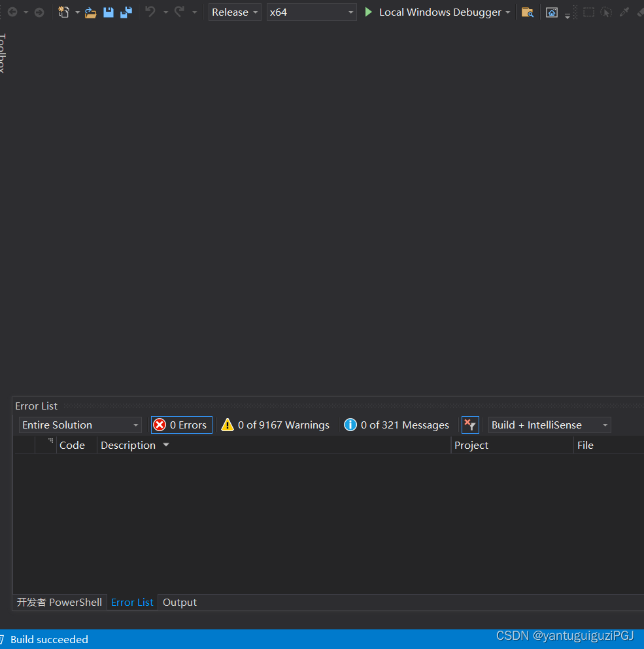Open the Visual Studio Start Window
This screenshot has width=644, height=649.
coord(551,12)
